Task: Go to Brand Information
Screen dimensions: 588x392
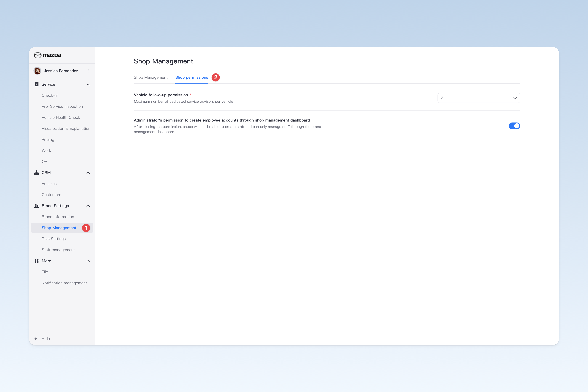Action: point(58,217)
